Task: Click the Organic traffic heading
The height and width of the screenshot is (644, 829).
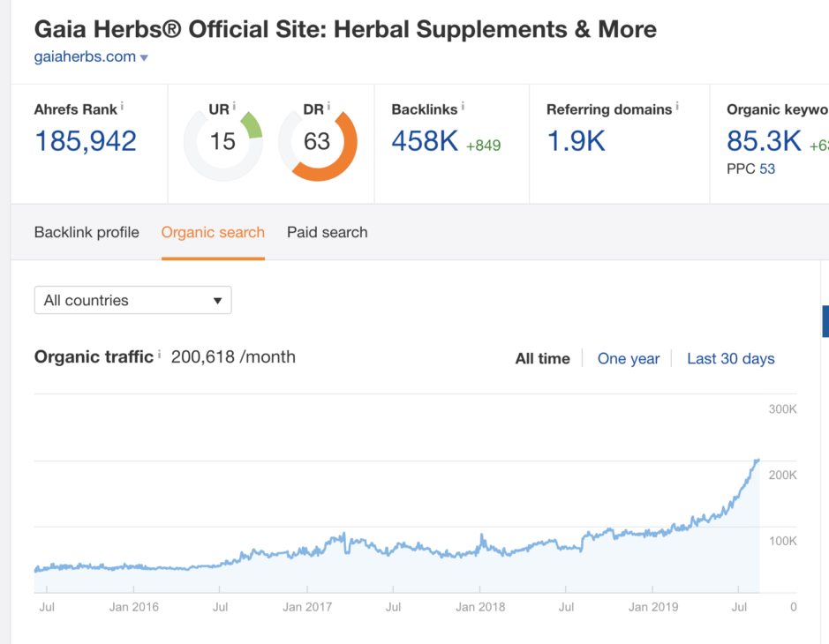Action: [x=94, y=357]
